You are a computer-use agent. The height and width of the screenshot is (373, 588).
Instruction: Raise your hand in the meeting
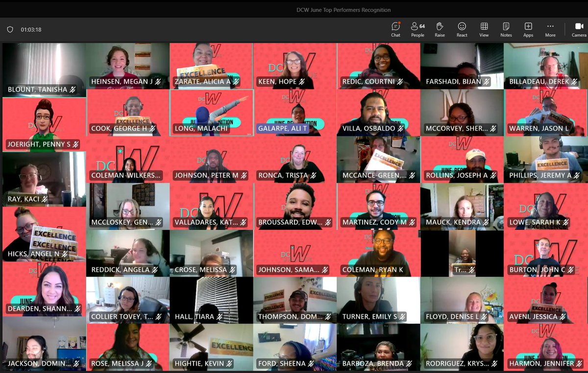point(440,29)
